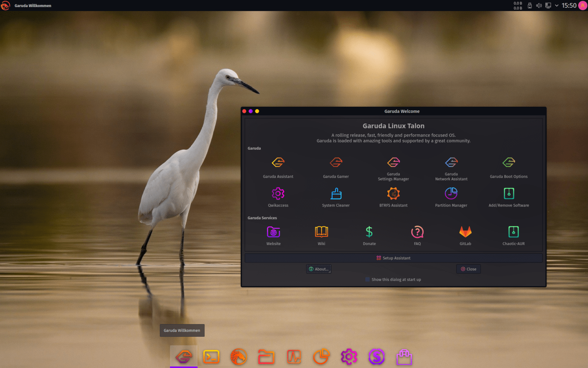
Task: Click the purple S icon in the dock
Action: point(377,357)
